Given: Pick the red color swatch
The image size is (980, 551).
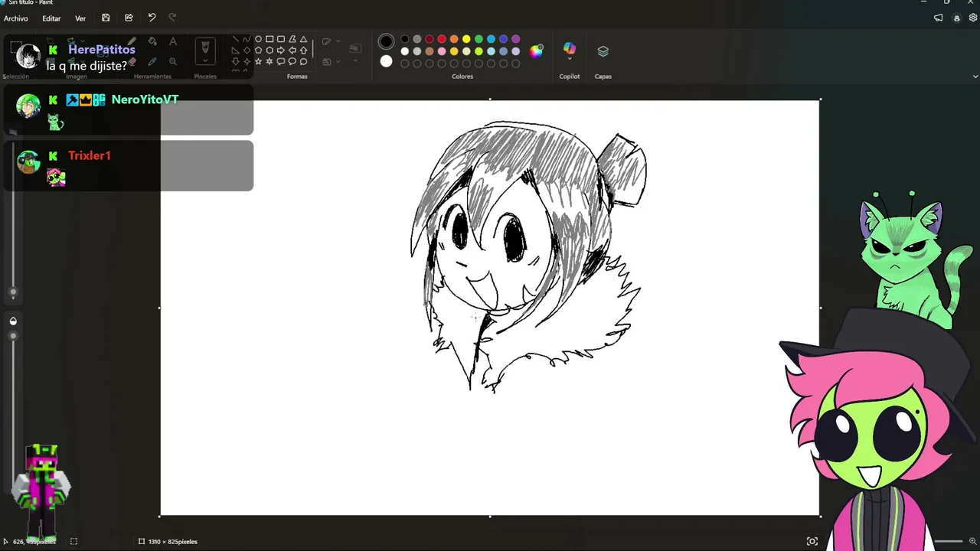Looking at the screenshot, I should [442, 39].
